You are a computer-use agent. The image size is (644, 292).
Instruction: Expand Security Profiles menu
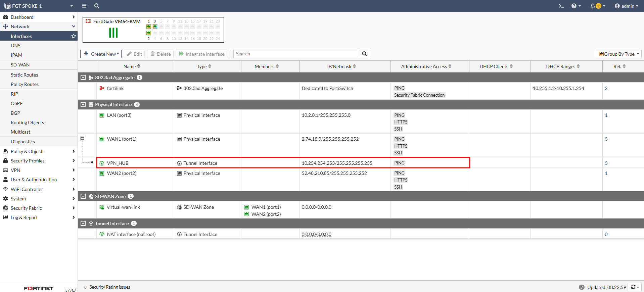pos(39,161)
